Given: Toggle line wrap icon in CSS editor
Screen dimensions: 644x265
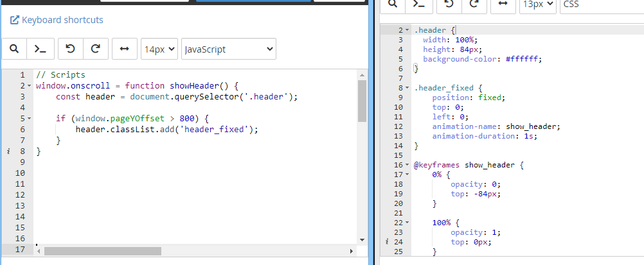Looking at the screenshot, I should pos(503,4).
